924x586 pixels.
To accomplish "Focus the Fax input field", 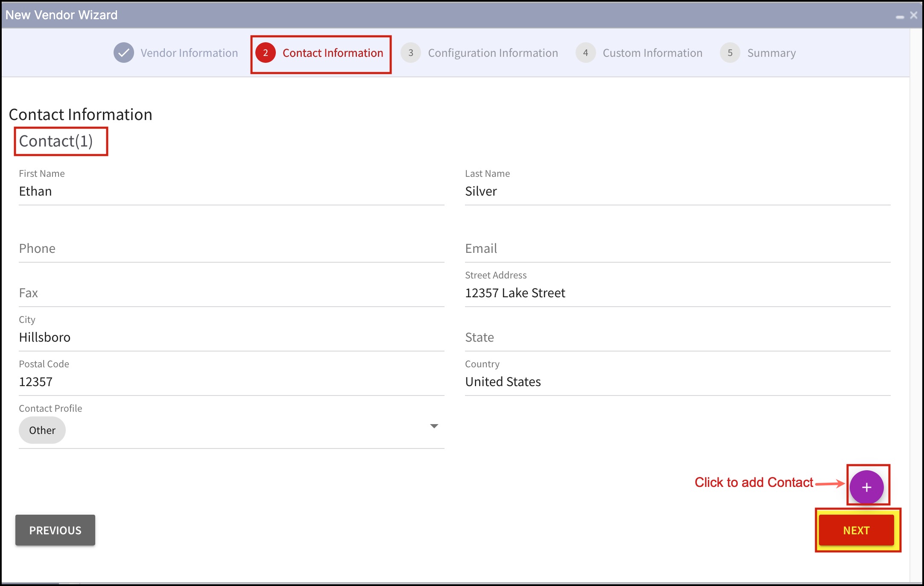I will coord(231,293).
